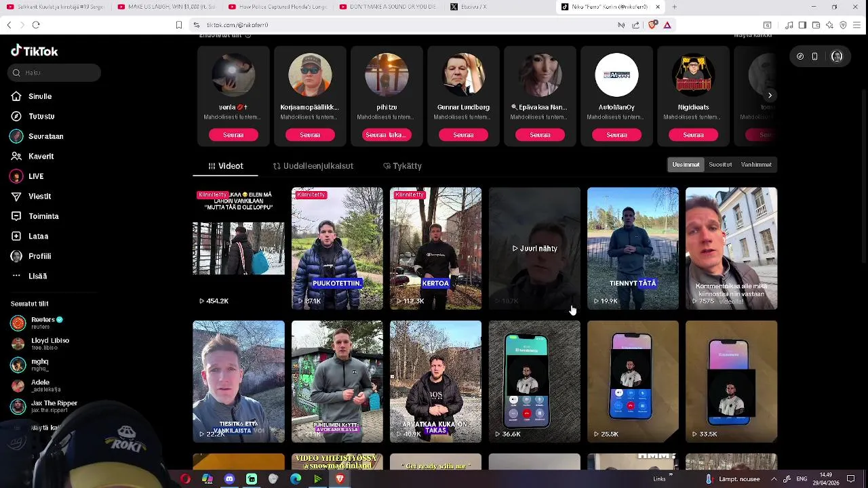The height and width of the screenshot is (488, 868).
Task: Follow Korjaamopäällikkö with Seuraa button
Action: 310,135
